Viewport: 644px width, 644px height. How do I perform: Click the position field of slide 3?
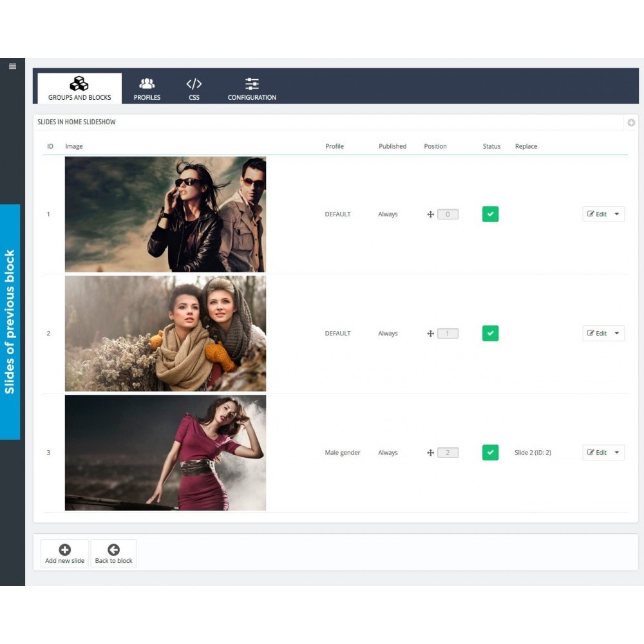(x=448, y=453)
